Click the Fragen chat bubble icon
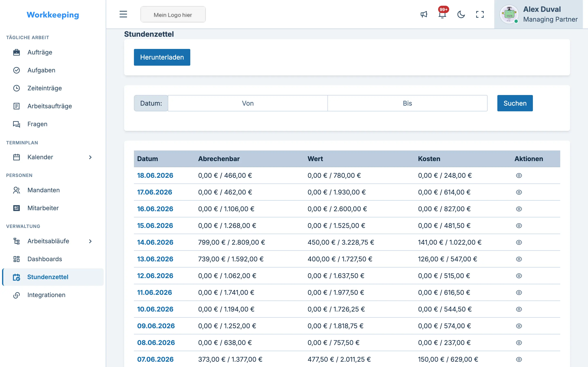Image resolution: width=588 pixels, height=367 pixels. [x=17, y=124]
